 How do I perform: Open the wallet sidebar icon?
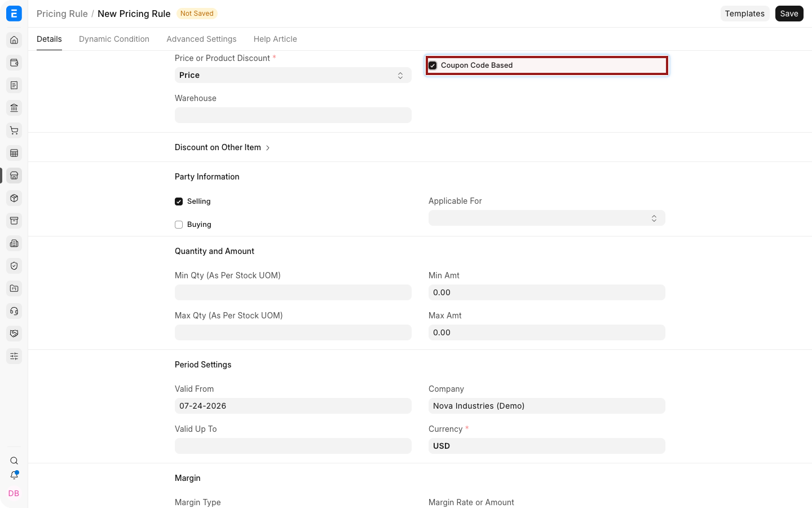[x=14, y=63]
